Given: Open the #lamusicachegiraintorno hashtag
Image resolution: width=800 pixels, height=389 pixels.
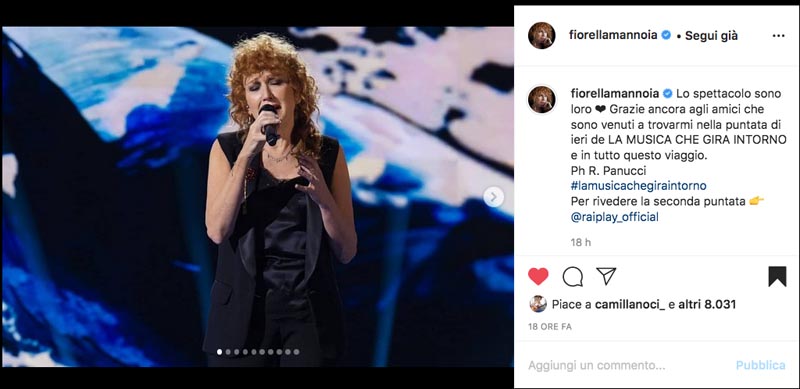Looking at the screenshot, I should 638,185.
